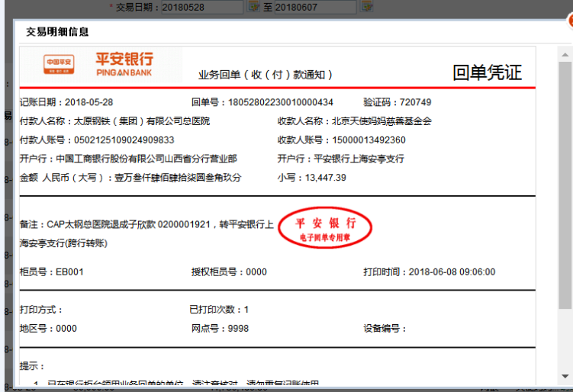The width and height of the screenshot is (573, 392).
Task: Click the 设备编号 label
Action: tap(385, 329)
